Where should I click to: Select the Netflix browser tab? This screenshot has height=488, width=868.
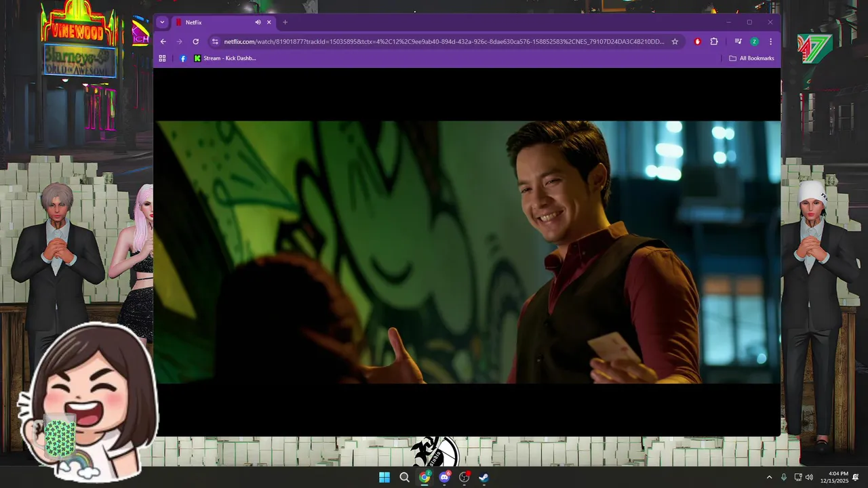(x=224, y=22)
